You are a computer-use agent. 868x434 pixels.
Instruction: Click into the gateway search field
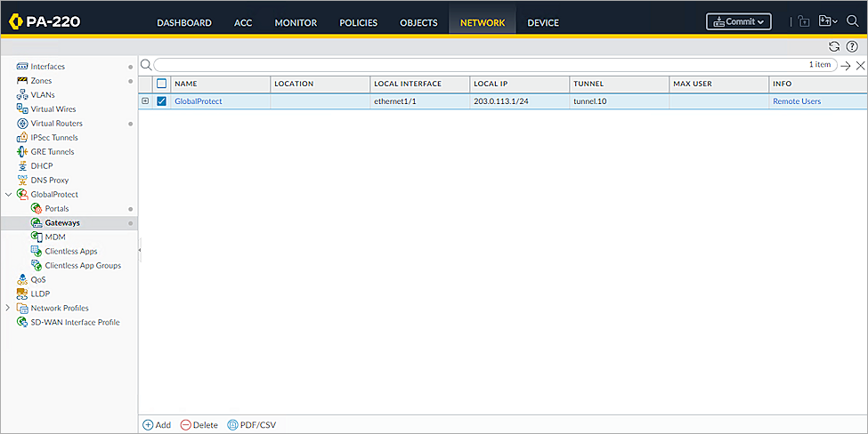click(x=481, y=65)
